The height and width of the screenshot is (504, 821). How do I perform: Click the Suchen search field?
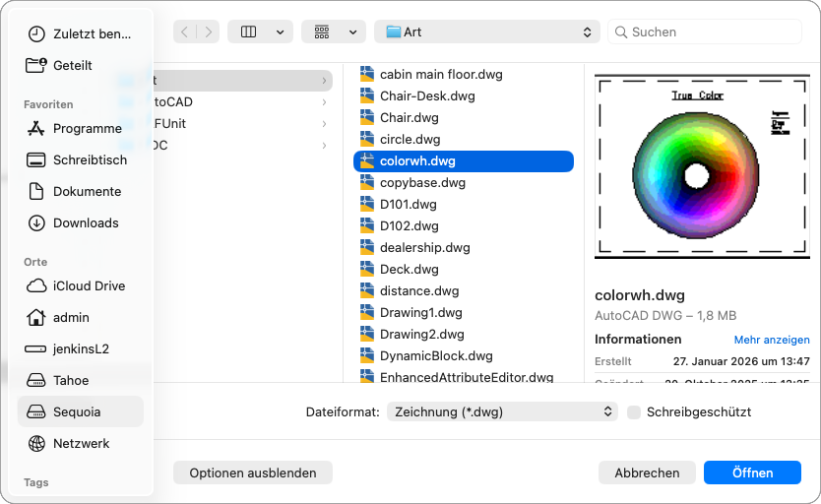point(705,31)
